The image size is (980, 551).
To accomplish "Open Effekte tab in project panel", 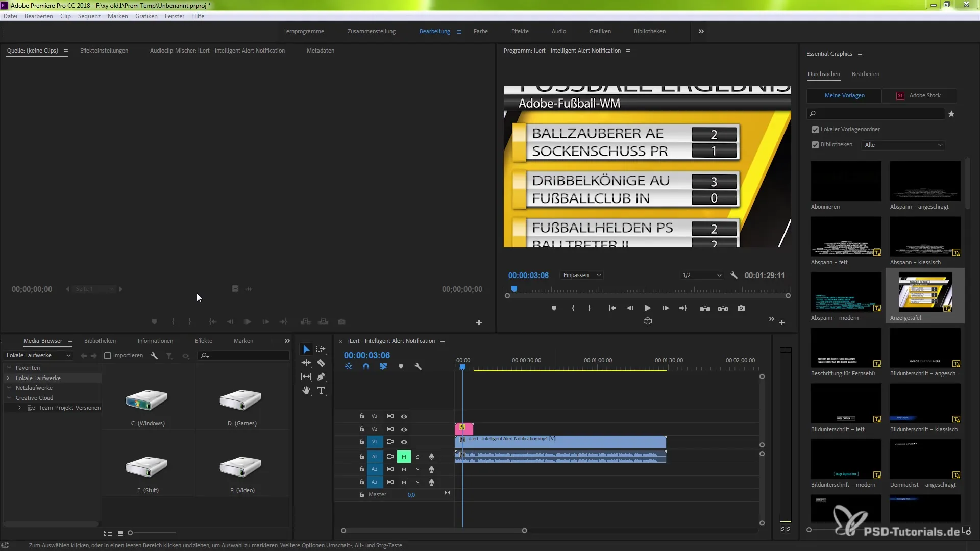I will 203,341.
